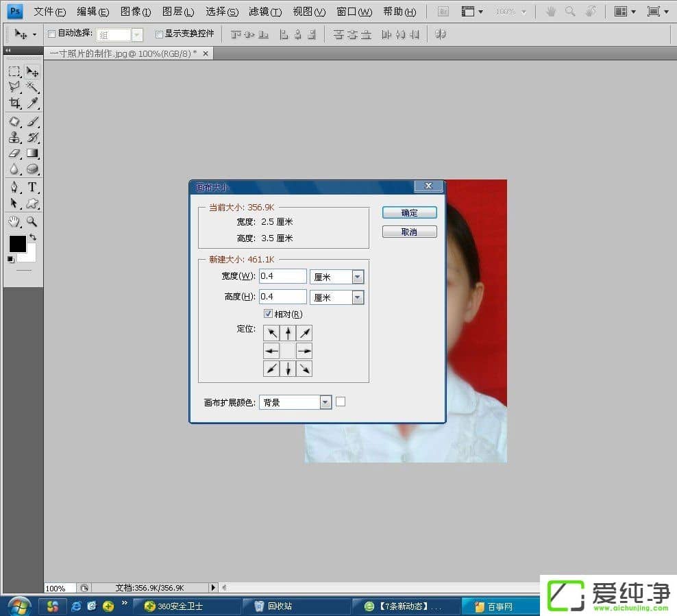The width and height of the screenshot is (677, 616).
Task: Tick the 显示变换控件 checkbox
Action: pyautogui.click(x=159, y=34)
